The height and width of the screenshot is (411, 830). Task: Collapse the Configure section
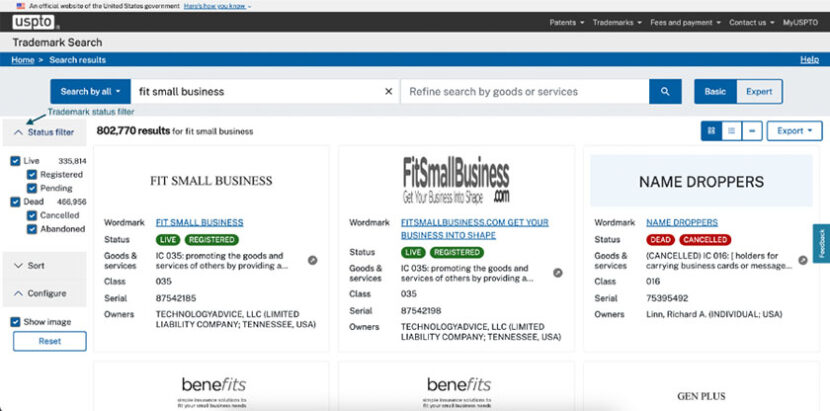pyautogui.click(x=44, y=293)
